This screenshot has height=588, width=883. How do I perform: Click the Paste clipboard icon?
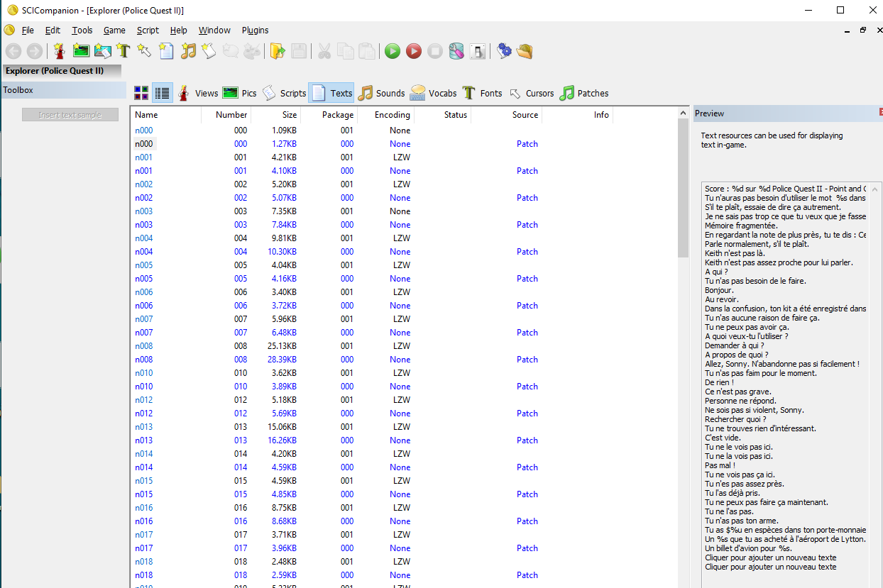pyautogui.click(x=367, y=51)
